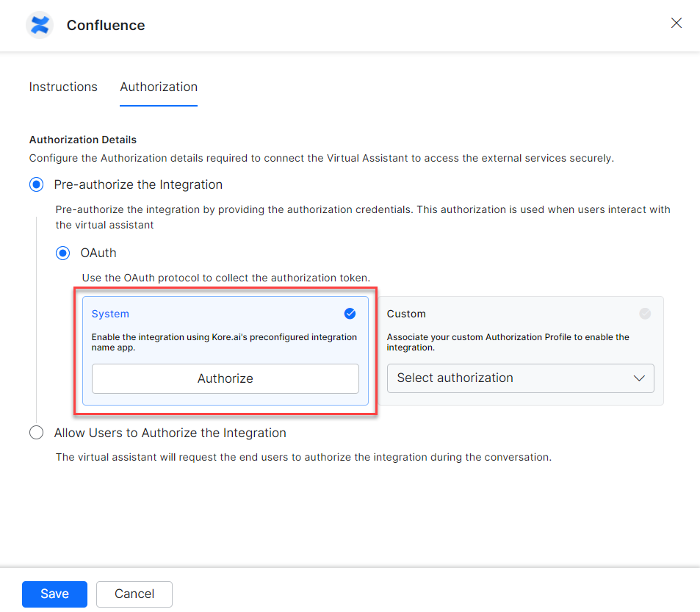Image resolution: width=700 pixels, height=612 pixels.
Task: Click the Custom card title
Action: point(406,314)
